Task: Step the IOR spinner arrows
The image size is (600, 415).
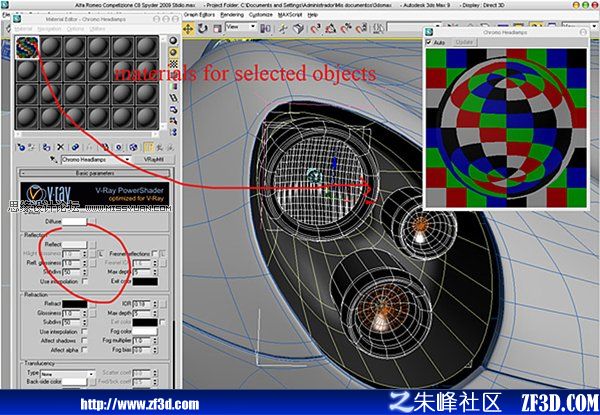Action: coord(155,304)
